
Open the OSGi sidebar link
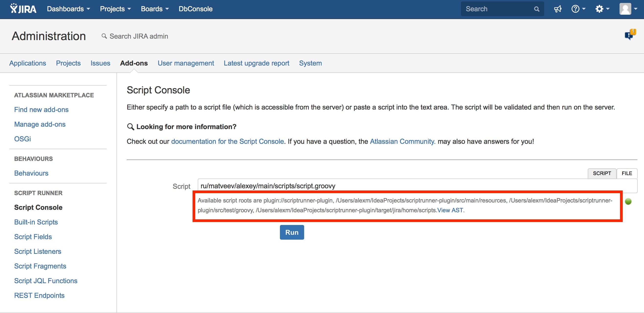(x=23, y=139)
